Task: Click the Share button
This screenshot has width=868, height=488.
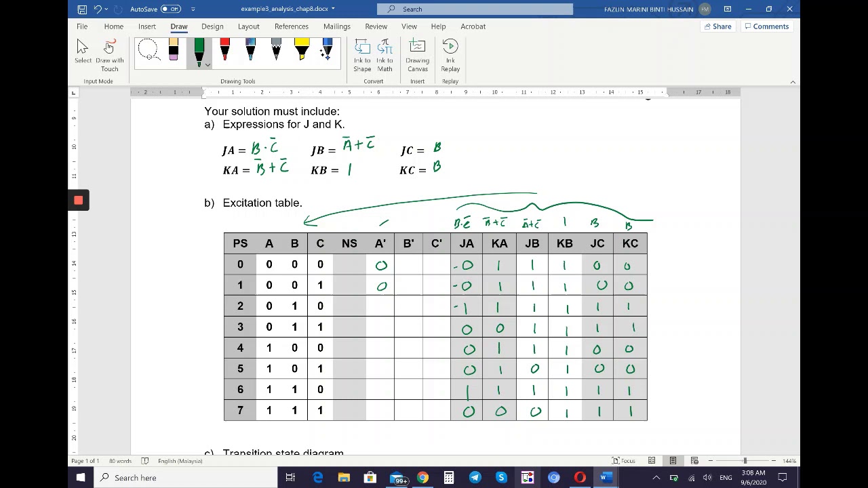Action: click(717, 26)
